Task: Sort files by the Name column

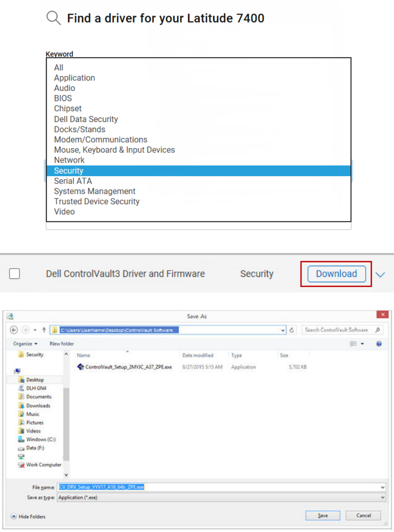Action: [x=83, y=355]
